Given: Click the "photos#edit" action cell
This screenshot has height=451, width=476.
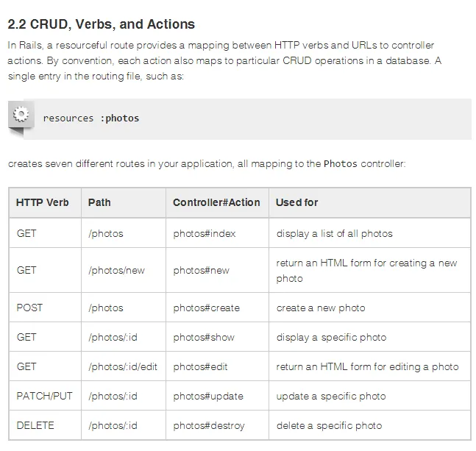Looking at the screenshot, I should tap(201, 366).
